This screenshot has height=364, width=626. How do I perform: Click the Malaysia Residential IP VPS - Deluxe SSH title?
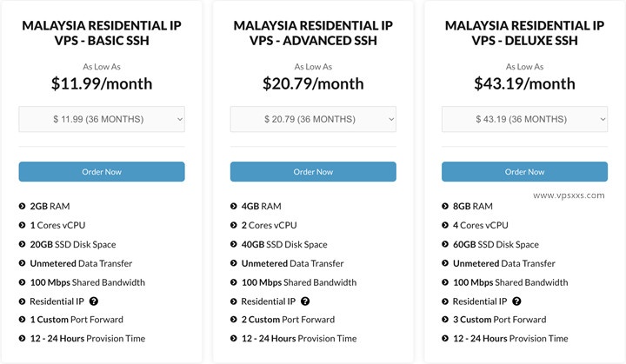click(x=524, y=33)
